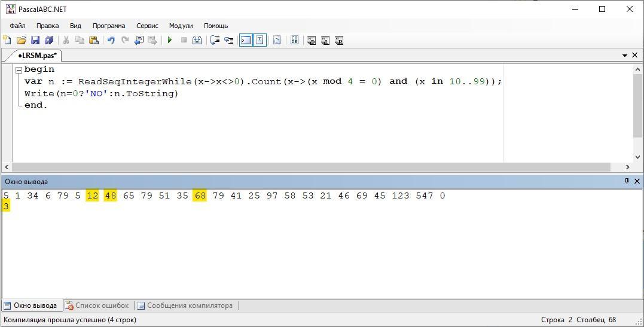Cut selection using the scissors icon

(66, 40)
